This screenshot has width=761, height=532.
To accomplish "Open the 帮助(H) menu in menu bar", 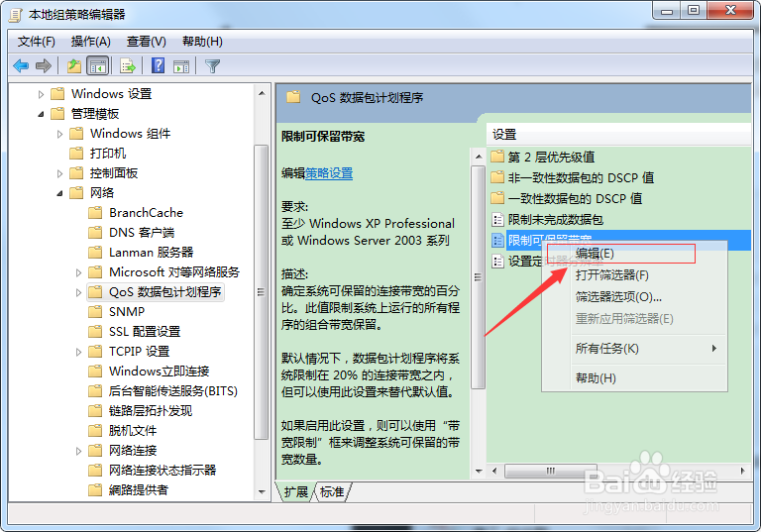I will tap(202, 42).
